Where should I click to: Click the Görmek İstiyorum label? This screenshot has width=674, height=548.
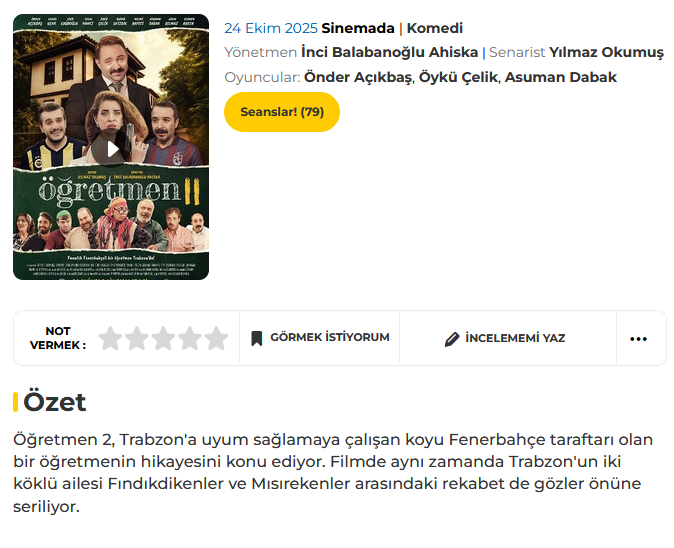point(329,338)
